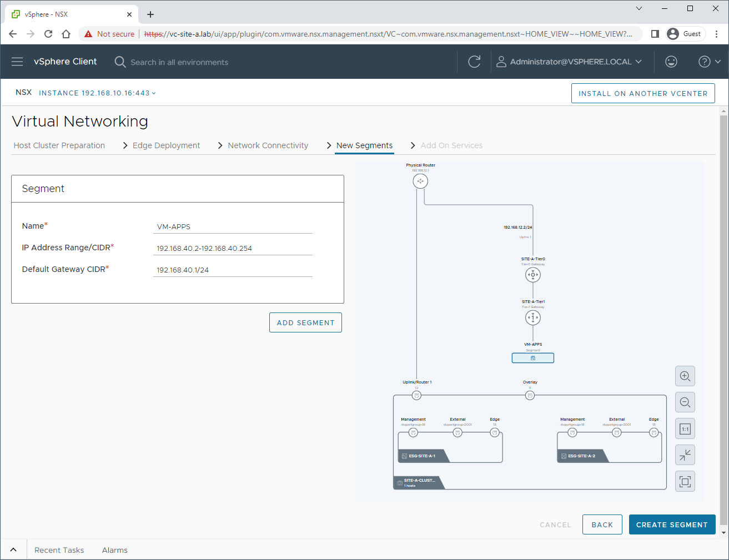729x560 pixels.
Task: Refresh vSphere Client data
Action: [474, 62]
